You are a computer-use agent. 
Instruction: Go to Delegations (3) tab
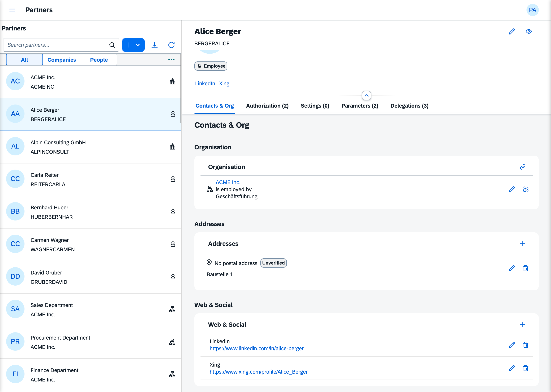point(409,106)
